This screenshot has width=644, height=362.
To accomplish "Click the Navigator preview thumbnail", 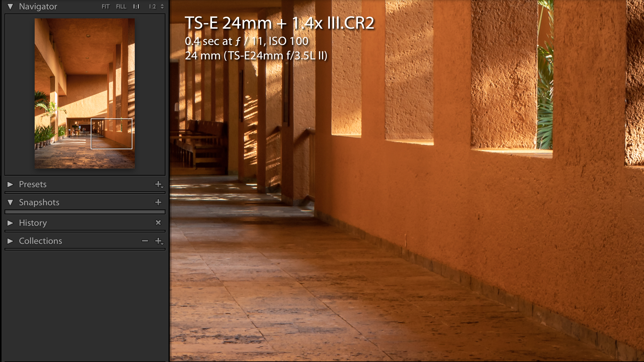I will [x=85, y=93].
